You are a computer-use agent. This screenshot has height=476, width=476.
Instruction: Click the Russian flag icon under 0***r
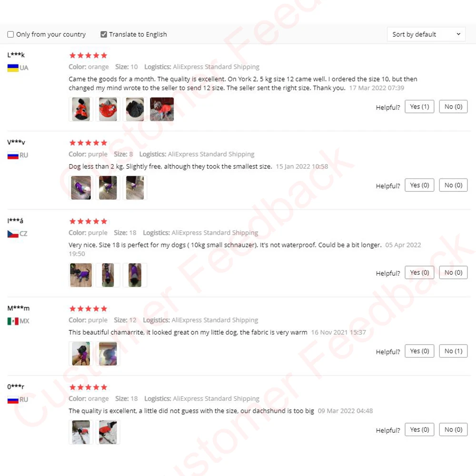click(x=13, y=400)
